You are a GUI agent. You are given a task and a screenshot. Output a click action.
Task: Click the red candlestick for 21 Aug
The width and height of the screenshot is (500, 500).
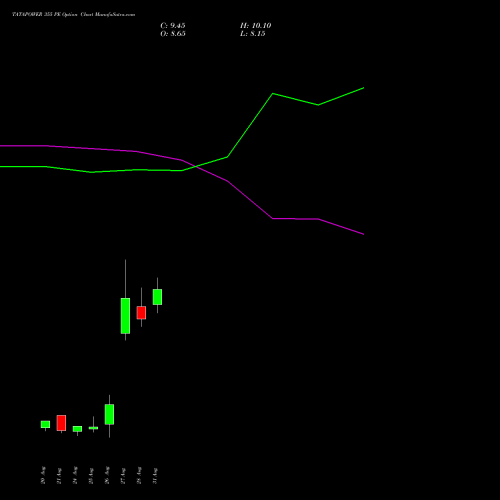[61, 423]
